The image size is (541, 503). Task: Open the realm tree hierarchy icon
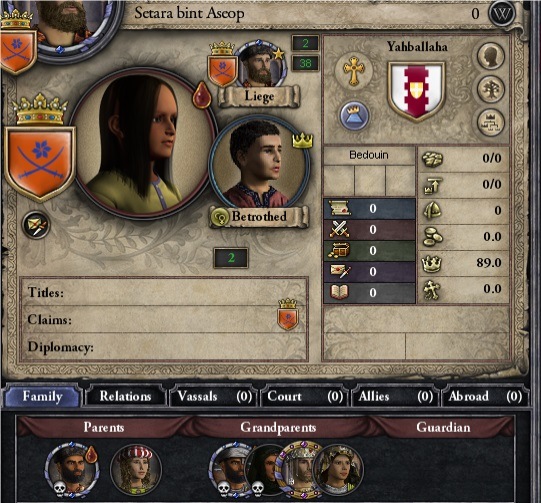point(491,122)
